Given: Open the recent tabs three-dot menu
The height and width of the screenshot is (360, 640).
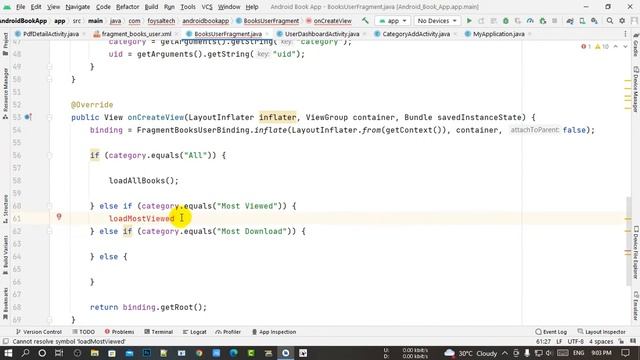Looking at the screenshot, I should point(625,34).
